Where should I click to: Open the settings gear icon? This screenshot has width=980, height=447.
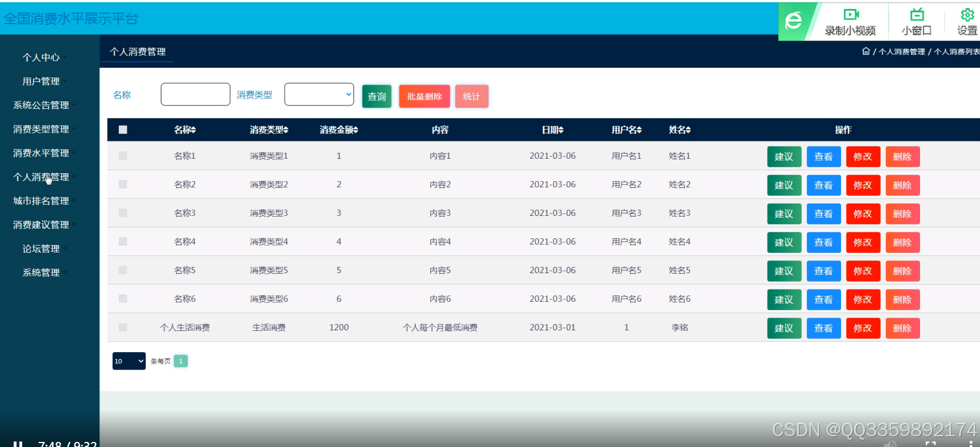tap(967, 15)
